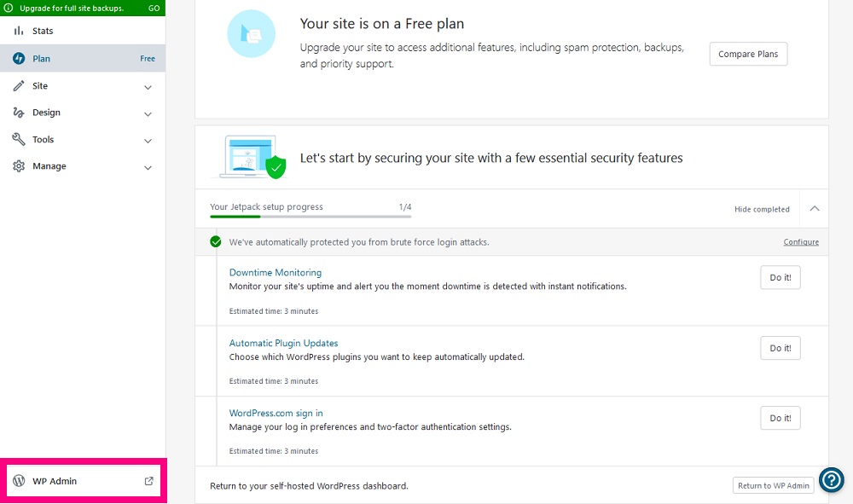Click the Stats bar chart icon
Image resolution: width=853 pixels, height=504 pixels.
point(19,31)
